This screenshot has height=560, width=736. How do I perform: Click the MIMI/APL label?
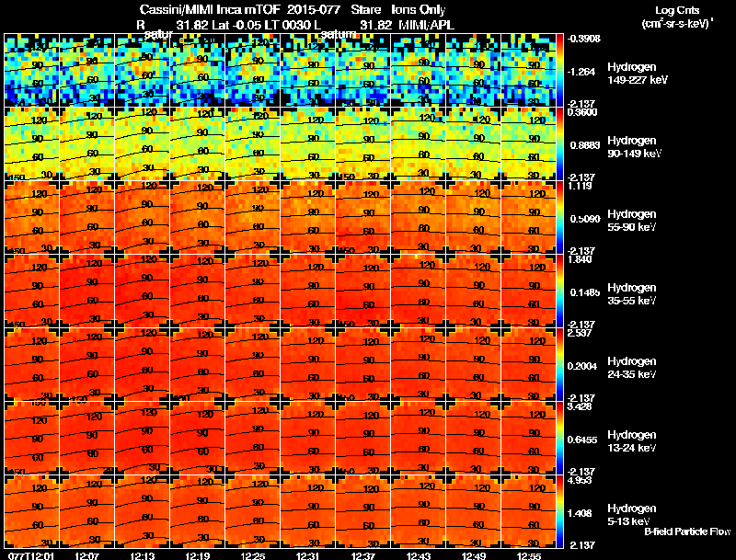(x=427, y=25)
